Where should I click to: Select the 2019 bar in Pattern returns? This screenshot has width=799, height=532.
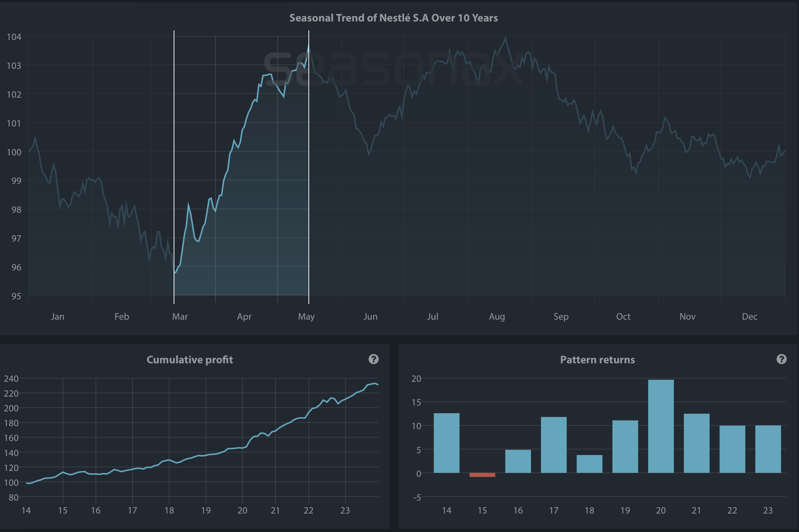pos(625,447)
